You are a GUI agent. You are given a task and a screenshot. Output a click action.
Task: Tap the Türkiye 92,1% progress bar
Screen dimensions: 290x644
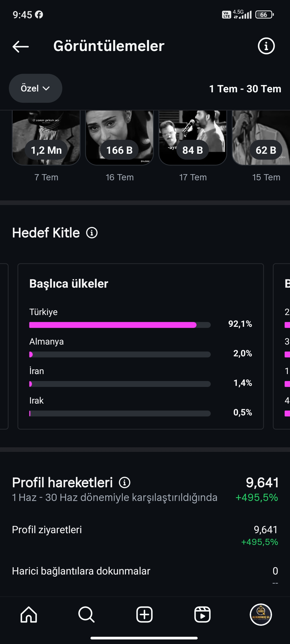(120, 325)
